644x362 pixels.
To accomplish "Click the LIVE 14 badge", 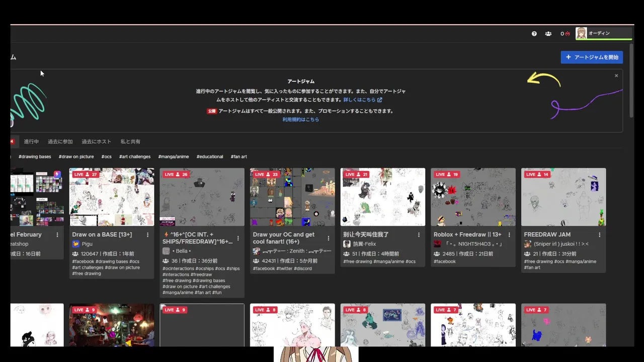I will [x=537, y=174].
